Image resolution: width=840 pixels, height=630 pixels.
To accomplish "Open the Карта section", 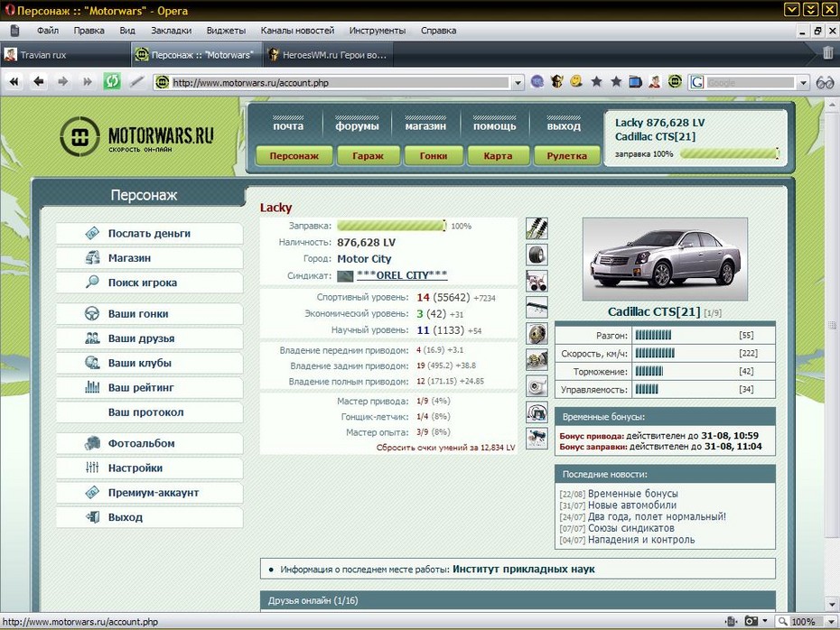I will [x=498, y=156].
